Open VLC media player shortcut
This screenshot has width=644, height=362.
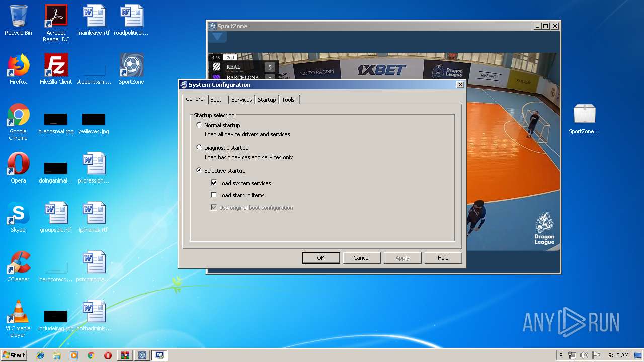coord(18,319)
